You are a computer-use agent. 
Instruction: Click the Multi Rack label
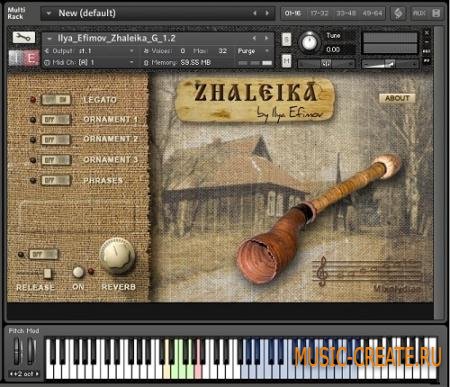[x=16, y=13]
